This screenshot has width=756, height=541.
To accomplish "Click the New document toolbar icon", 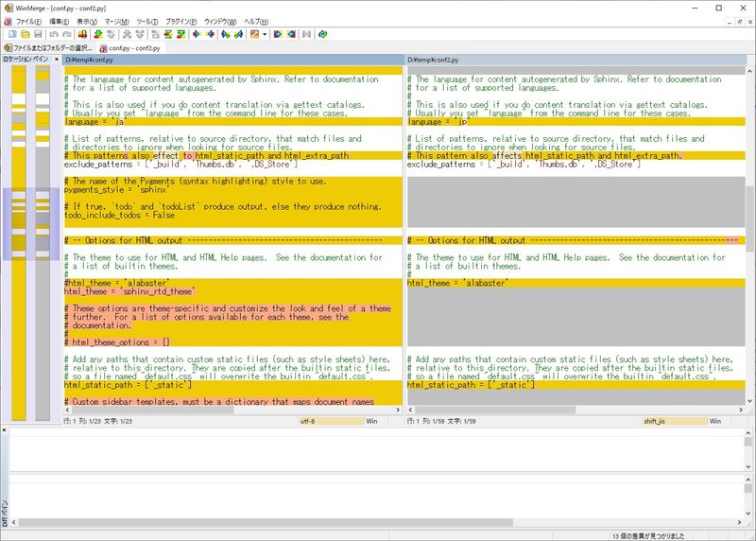I will pos(11,34).
